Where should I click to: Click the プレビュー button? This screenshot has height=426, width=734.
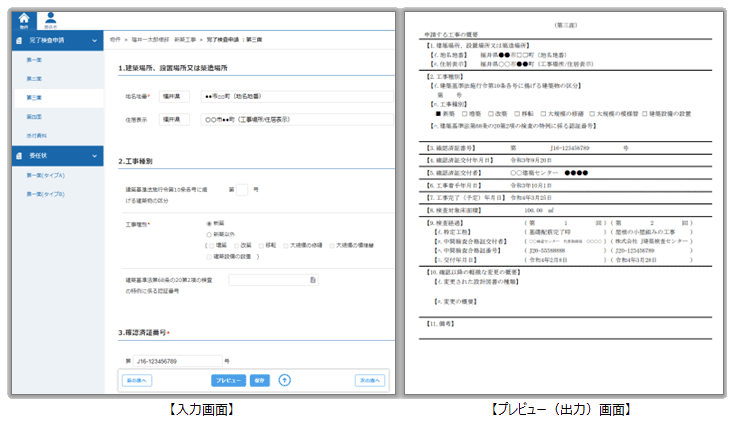[228, 380]
